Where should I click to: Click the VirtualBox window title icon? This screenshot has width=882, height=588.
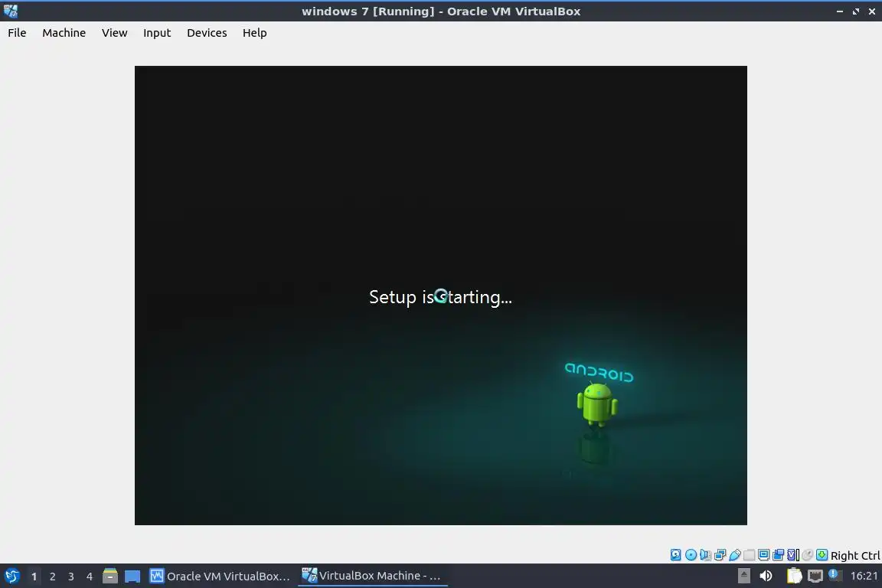(x=10, y=11)
